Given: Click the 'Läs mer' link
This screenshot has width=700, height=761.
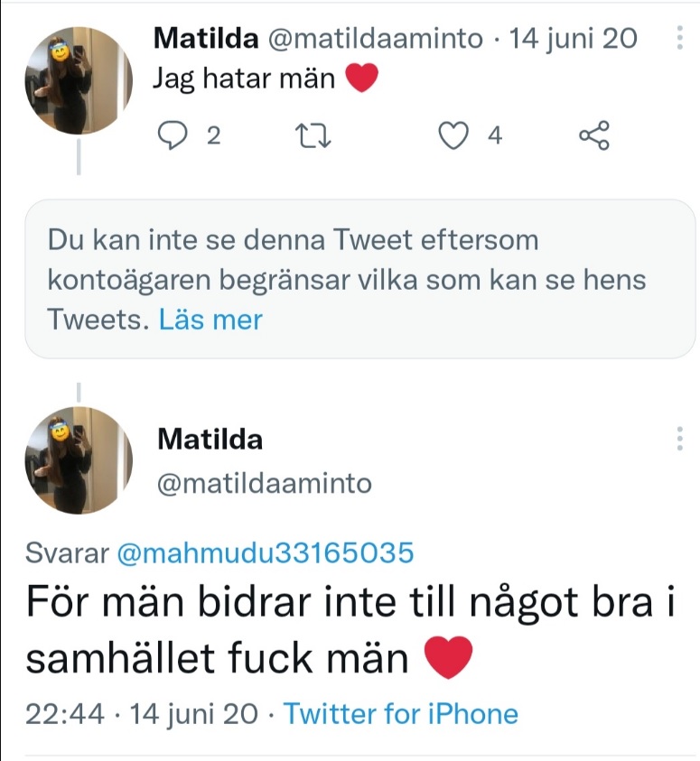Looking at the screenshot, I should pos(210,320).
